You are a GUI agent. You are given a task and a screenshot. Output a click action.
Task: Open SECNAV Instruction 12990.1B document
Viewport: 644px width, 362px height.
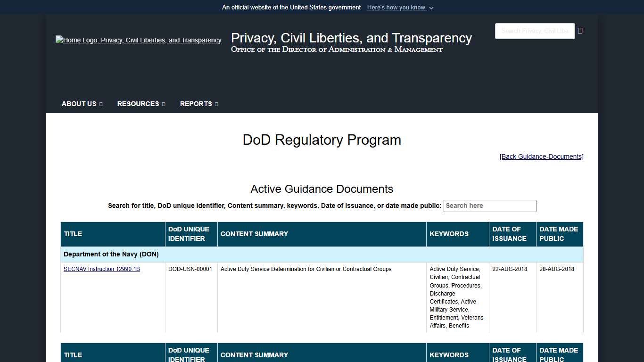pos(101,269)
